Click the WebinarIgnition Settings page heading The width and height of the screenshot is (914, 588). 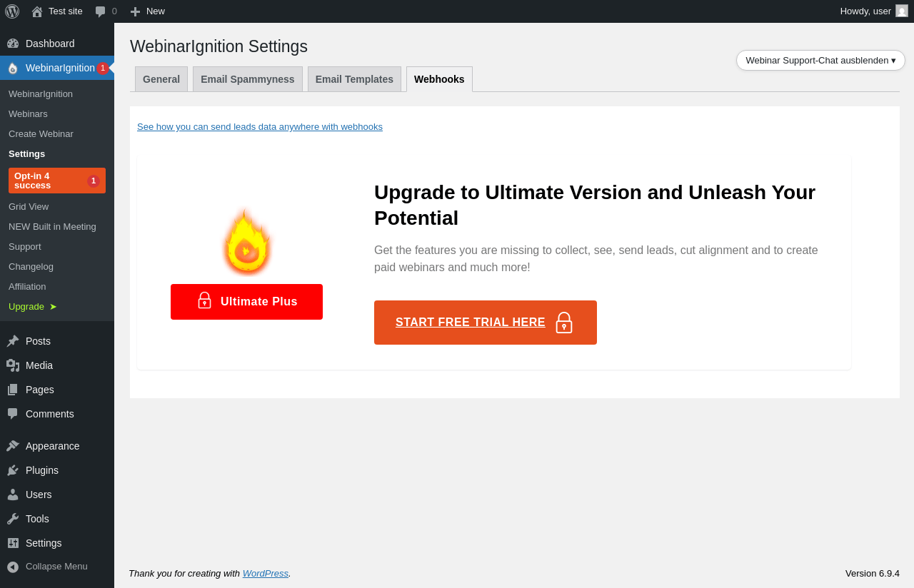[219, 46]
